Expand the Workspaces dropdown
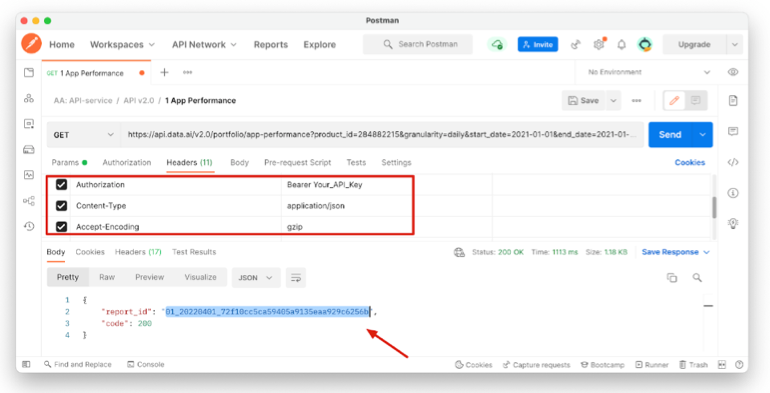The width and height of the screenshot is (770, 393). 122,44
